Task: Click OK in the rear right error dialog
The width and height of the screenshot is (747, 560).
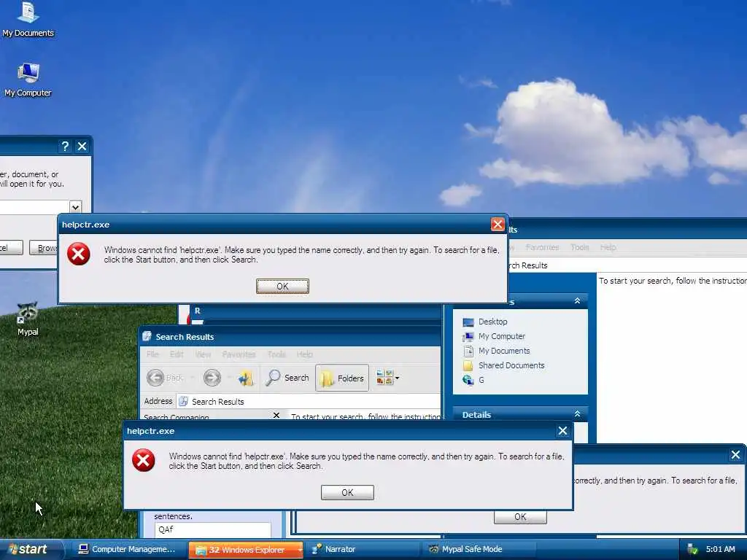Action: point(520,517)
